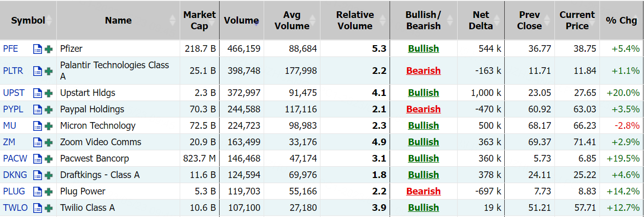Click the Bearish link for Plug Power
The width and height of the screenshot is (644, 217).
coord(423,191)
